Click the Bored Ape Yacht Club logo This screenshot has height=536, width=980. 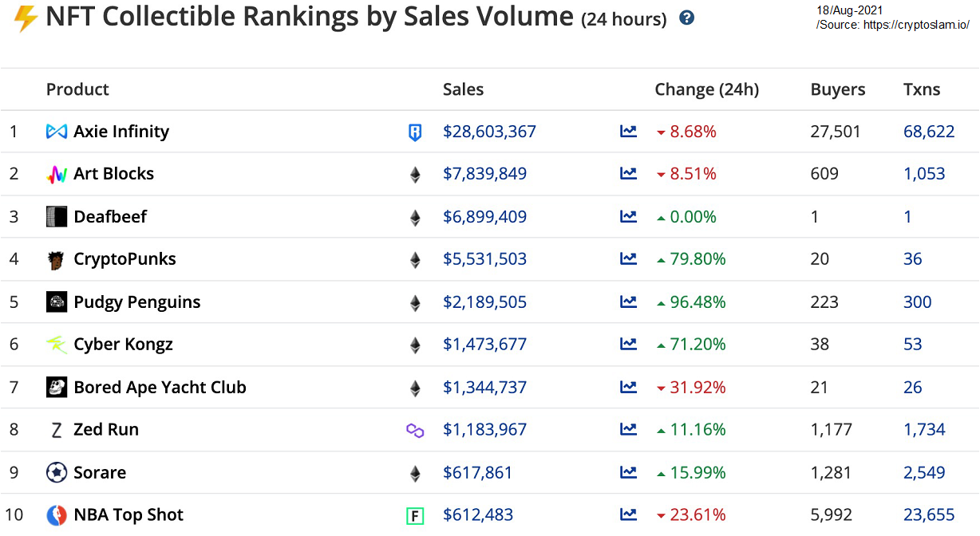(x=57, y=388)
